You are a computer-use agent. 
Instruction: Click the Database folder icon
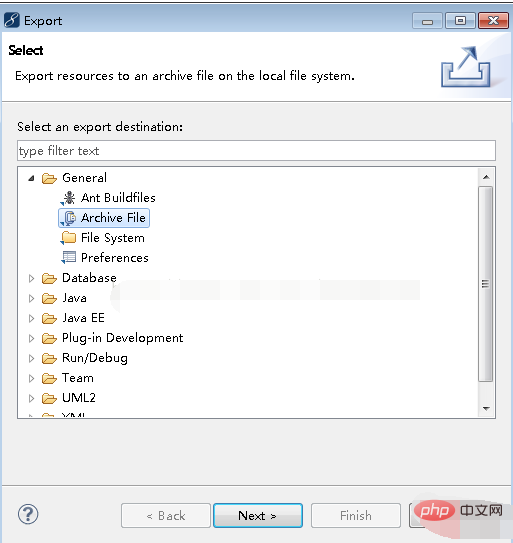(49, 278)
